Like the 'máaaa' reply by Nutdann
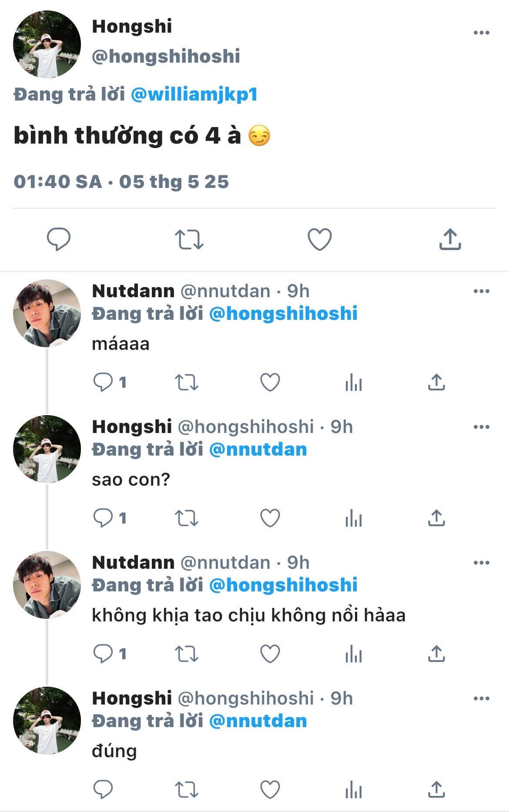Image resolution: width=509 pixels, height=812 pixels. (270, 383)
